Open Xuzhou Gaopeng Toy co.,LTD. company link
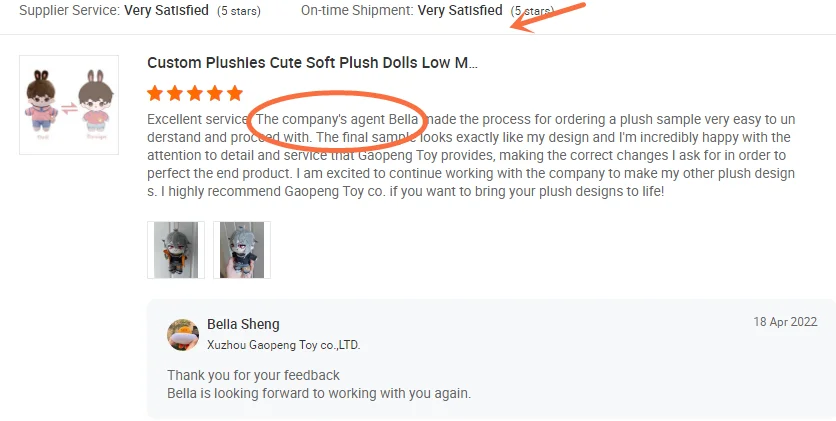Image resolution: width=836 pixels, height=421 pixels. pos(283,345)
